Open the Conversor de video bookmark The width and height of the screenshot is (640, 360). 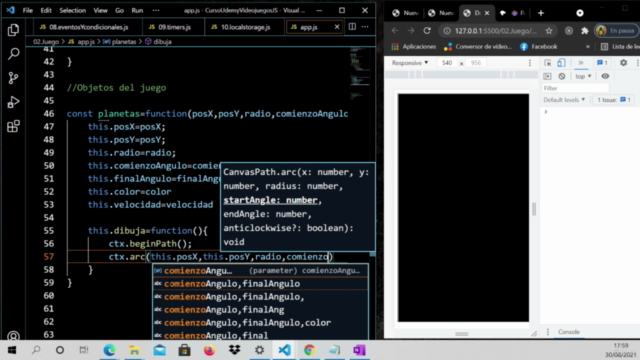(478, 47)
